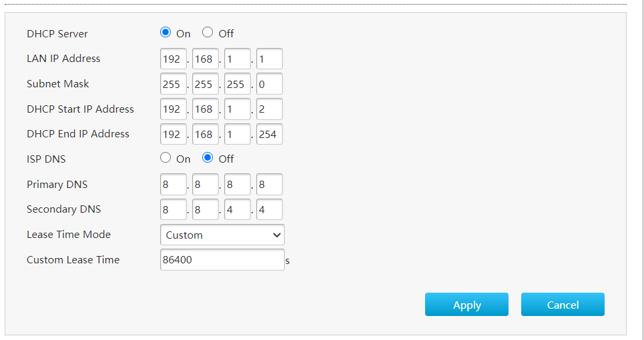
Task: Select LAN IP Address last octet field
Action: (270, 59)
